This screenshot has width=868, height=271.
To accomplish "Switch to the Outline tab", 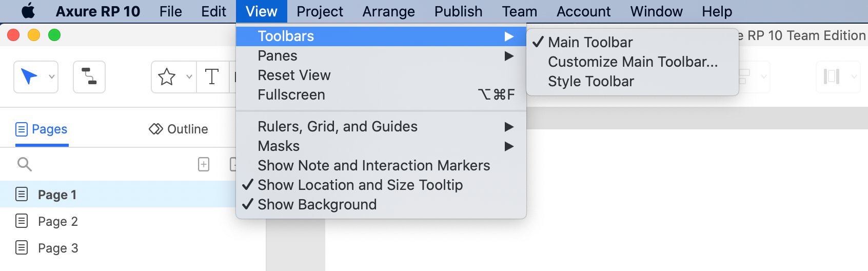I will (179, 129).
